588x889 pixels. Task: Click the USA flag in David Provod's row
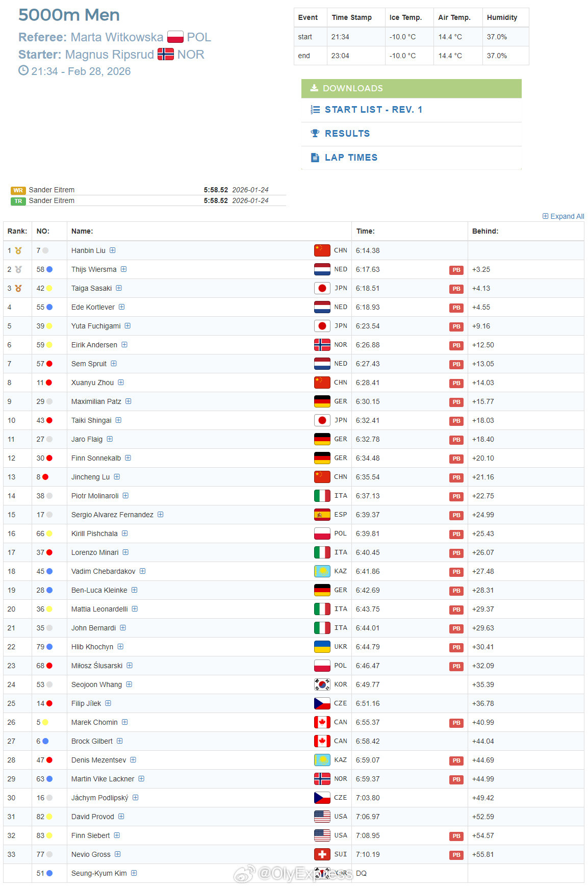(322, 817)
